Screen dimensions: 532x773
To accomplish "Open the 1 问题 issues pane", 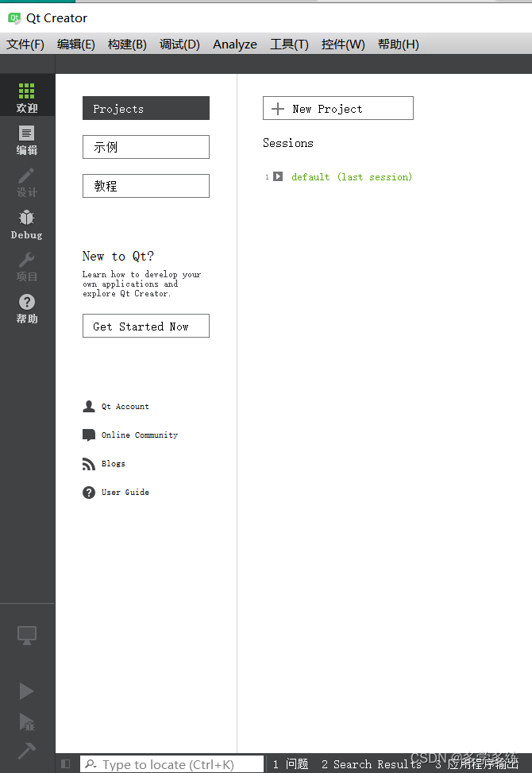I will pyautogui.click(x=291, y=764).
